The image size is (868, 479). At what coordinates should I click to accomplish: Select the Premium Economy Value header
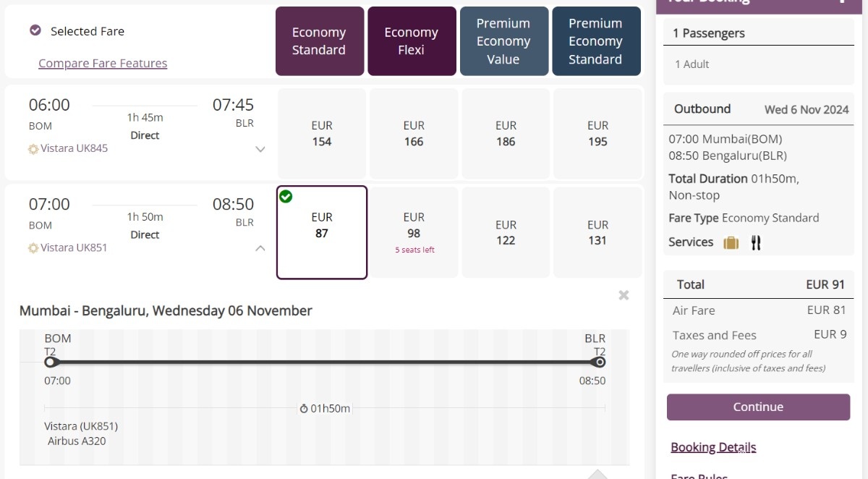[503, 41]
